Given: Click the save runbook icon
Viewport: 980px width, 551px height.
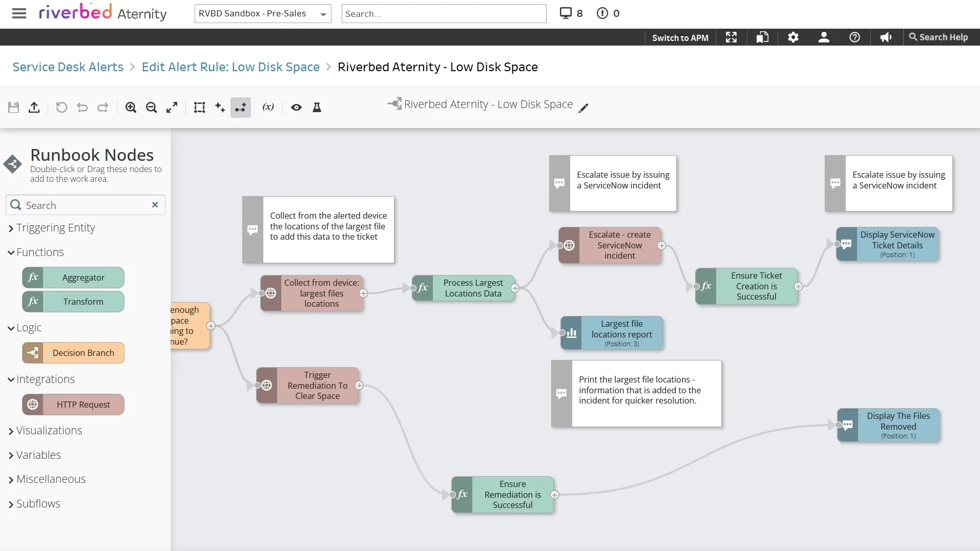Looking at the screenshot, I should pos(14,107).
